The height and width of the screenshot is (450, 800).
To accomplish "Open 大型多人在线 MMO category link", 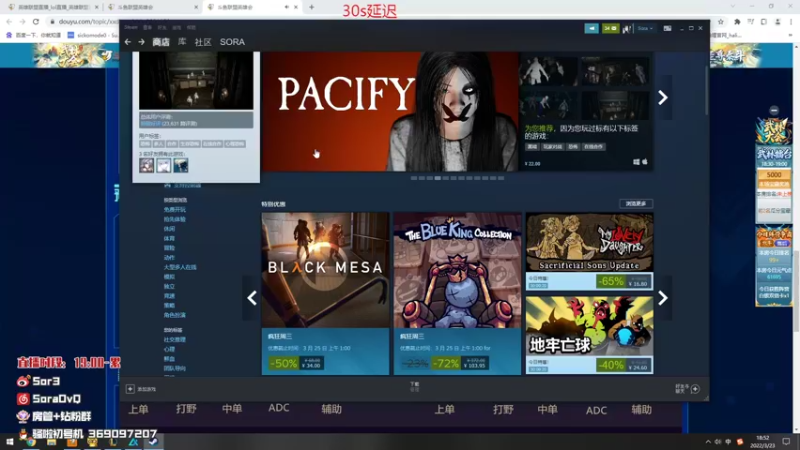I will 180,267.
